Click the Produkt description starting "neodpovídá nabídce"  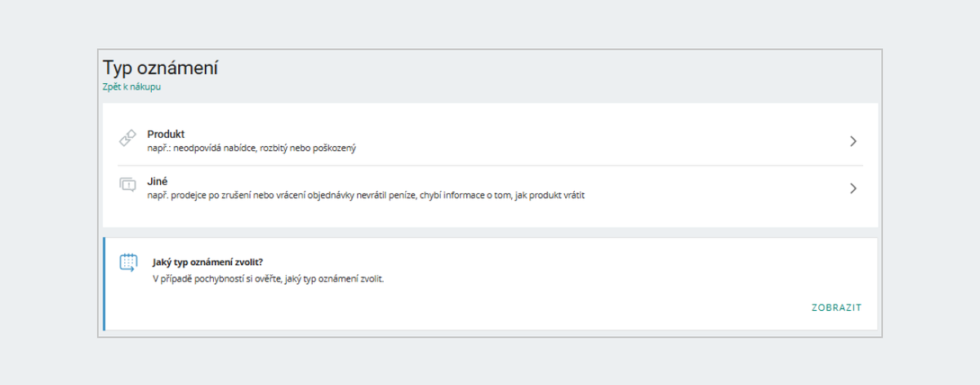pos(252,148)
